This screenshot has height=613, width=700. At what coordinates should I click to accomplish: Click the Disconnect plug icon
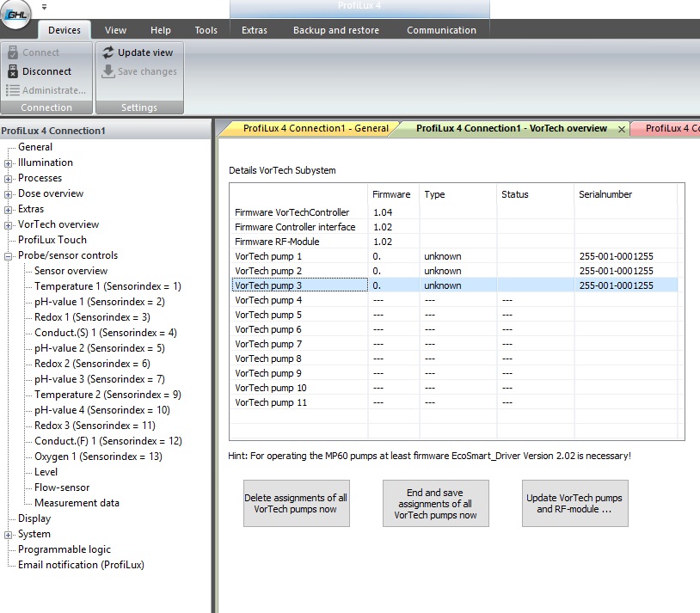[13, 71]
